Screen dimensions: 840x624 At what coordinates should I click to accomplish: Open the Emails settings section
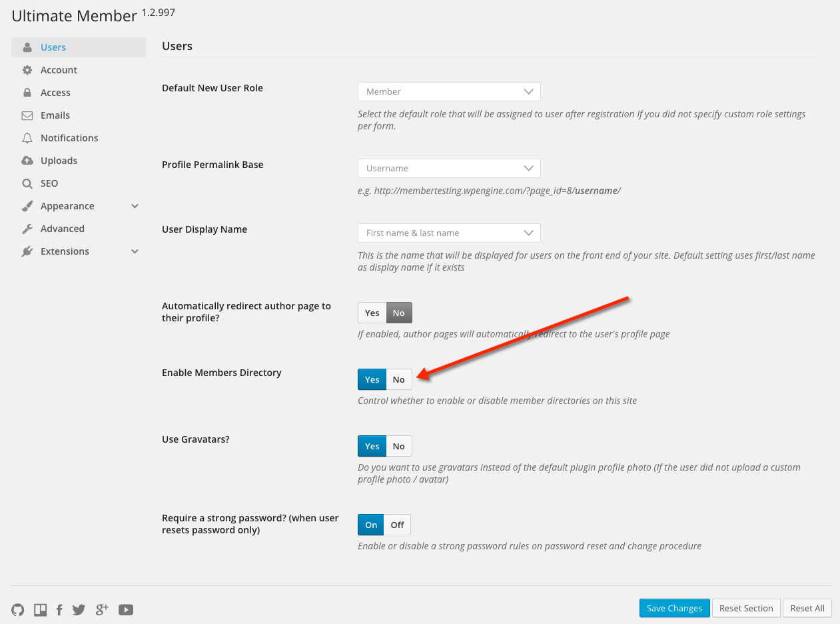[55, 115]
